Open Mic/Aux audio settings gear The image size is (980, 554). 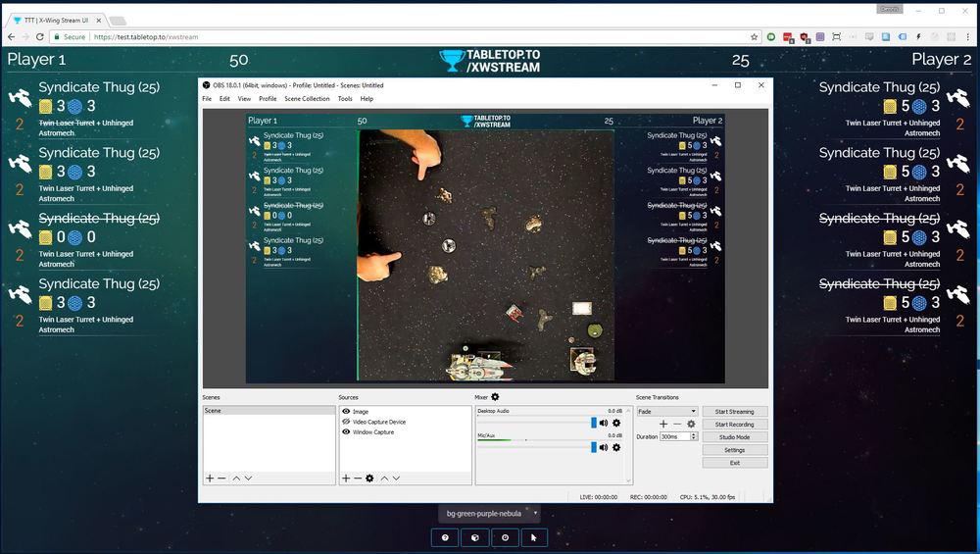[616, 447]
